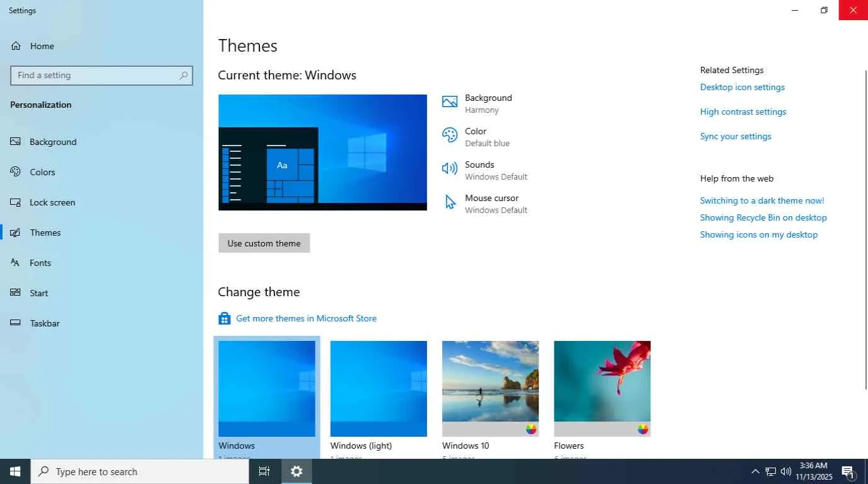868x484 pixels.
Task: Select the Windows theme thumbnail
Action: [267, 389]
